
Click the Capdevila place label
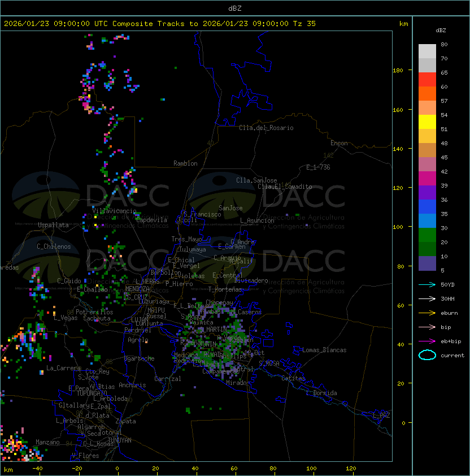(151, 220)
